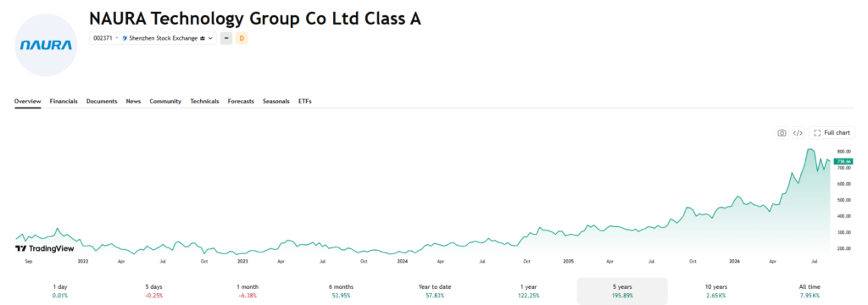Select the 10 years range
The width and height of the screenshot is (868, 305).
(x=716, y=291)
